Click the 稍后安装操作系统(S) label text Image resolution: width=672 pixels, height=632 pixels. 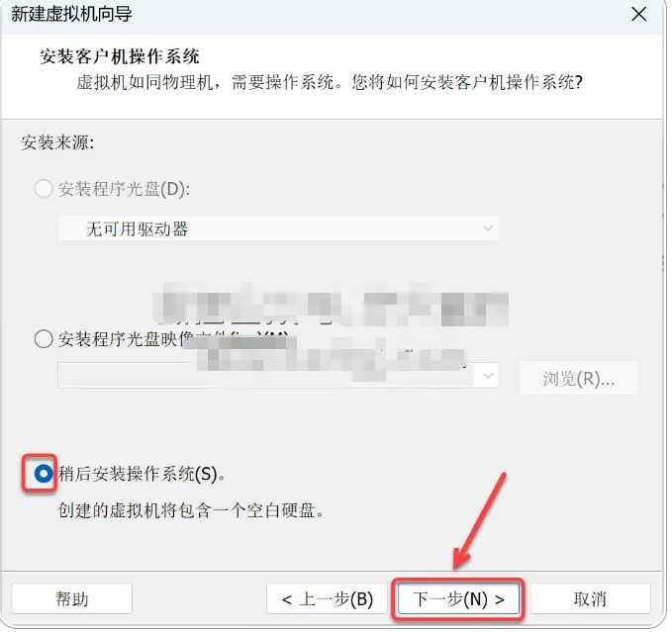[142, 474]
